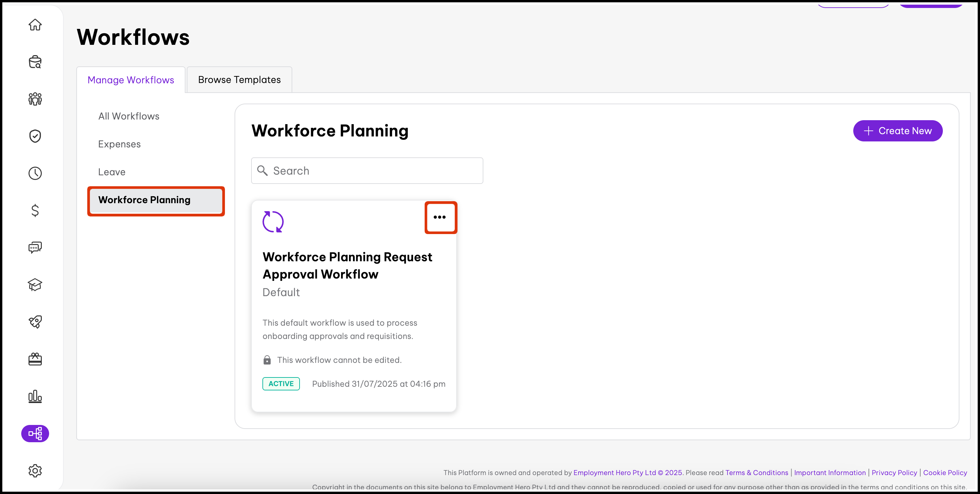Open the Home dashboard icon
Screen dimensions: 980x494
(x=35, y=24)
